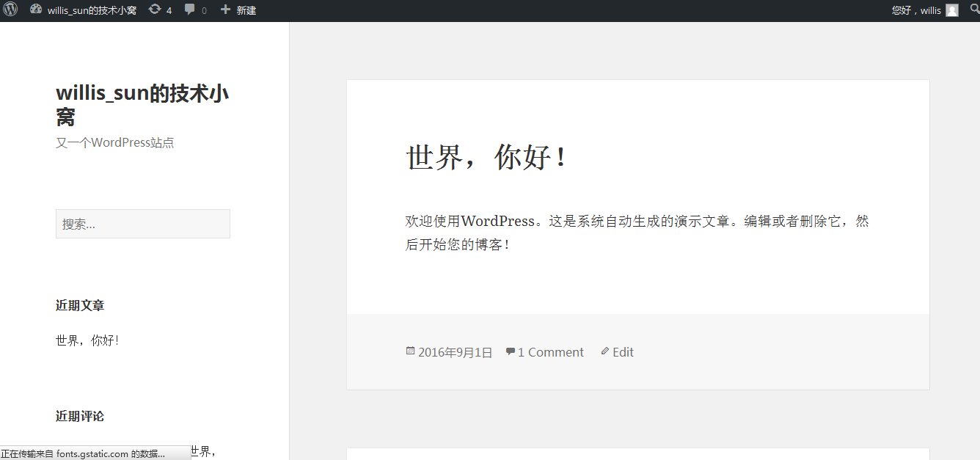Open the updates icon showing 4
980x460 pixels.
click(155, 10)
